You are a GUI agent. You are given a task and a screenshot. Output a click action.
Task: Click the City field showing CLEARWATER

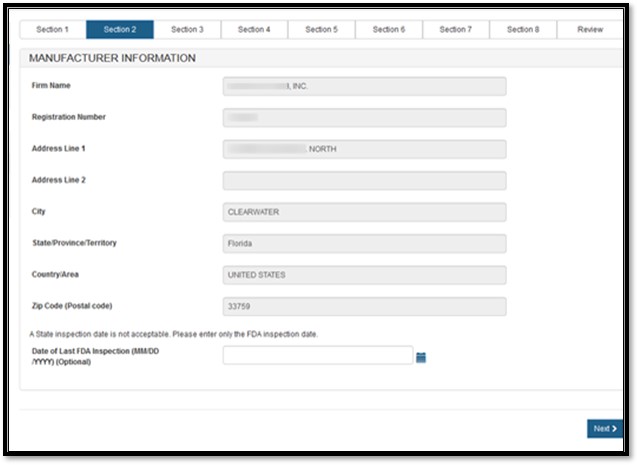click(x=364, y=212)
